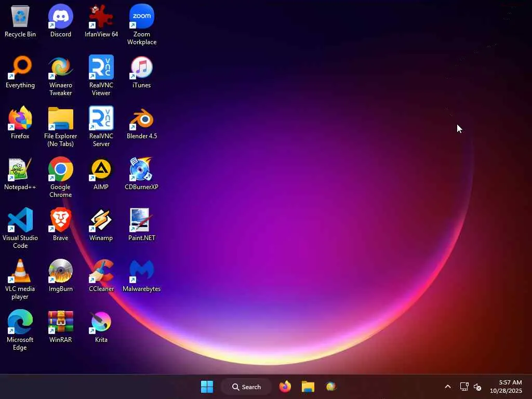This screenshot has width=532, height=399.
Task: Click the CDBurnerXP shortcut
Action: (141, 174)
